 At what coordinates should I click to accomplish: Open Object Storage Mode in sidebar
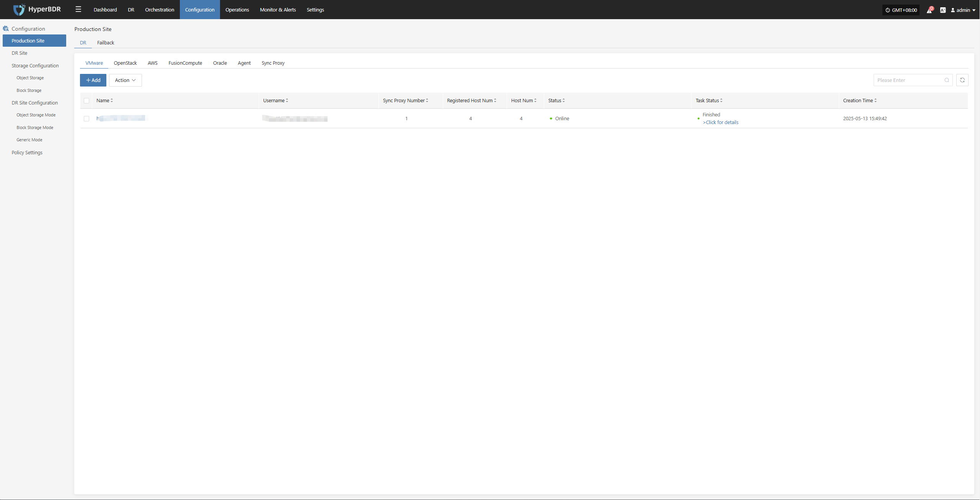36,115
